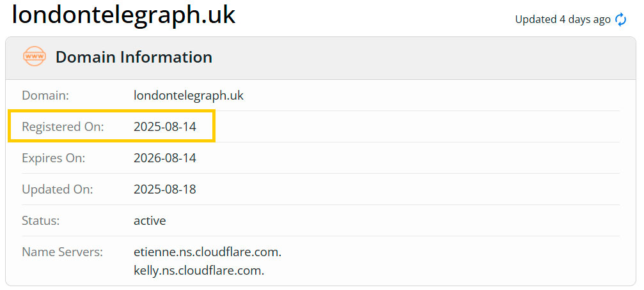This screenshot has width=644, height=290.
Task: Click the Expires On label
Action: pyautogui.click(x=53, y=158)
